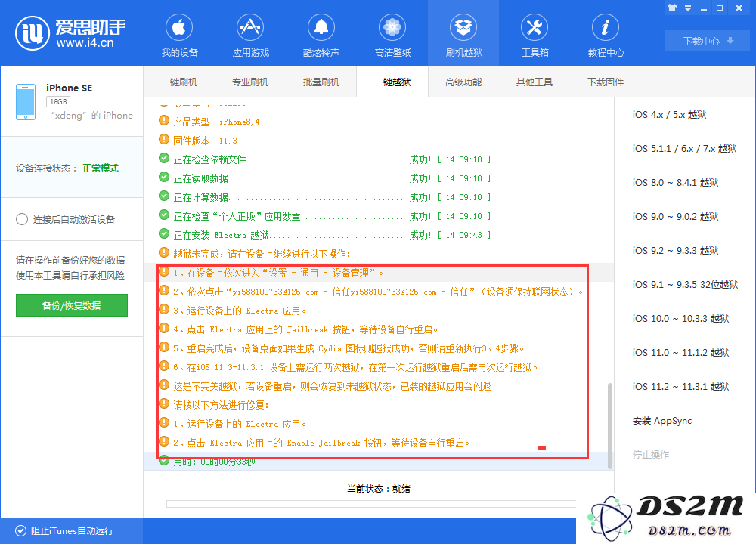Enable 连接后自动激活设备 radio option
Screen dimensions: 756x544
[x=22, y=219]
